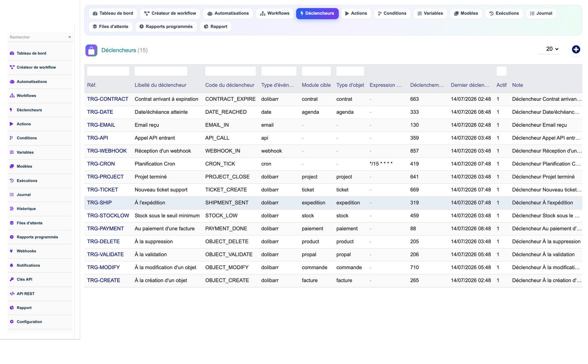
Task: Click the API REST code icon
Action: [12, 294]
